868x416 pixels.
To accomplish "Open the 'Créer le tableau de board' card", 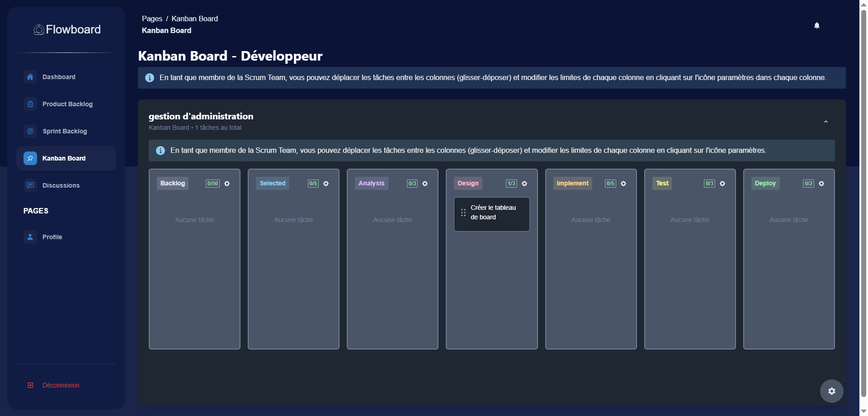I will [x=492, y=214].
